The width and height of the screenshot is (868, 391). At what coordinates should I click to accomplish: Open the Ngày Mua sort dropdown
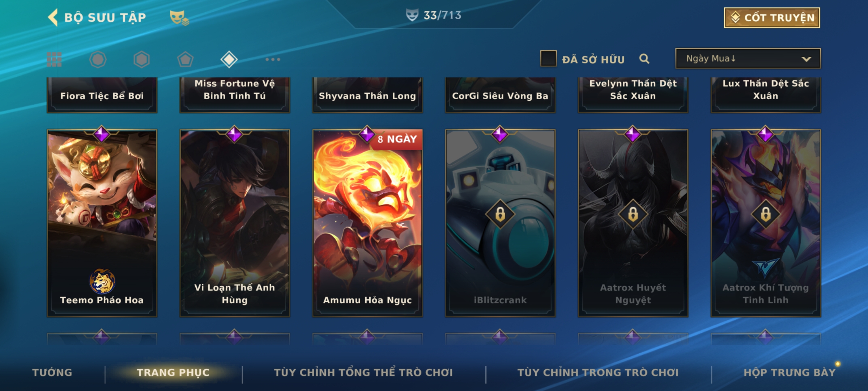[x=748, y=58]
